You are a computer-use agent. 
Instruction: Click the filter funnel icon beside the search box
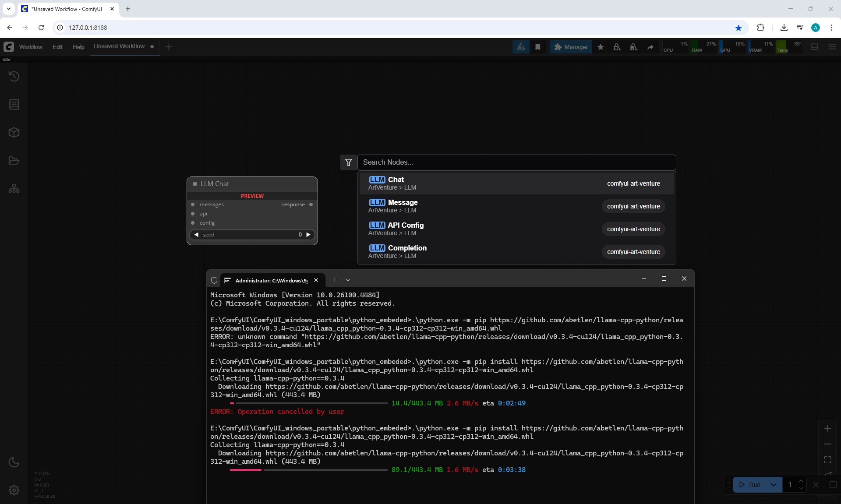point(349,162)
